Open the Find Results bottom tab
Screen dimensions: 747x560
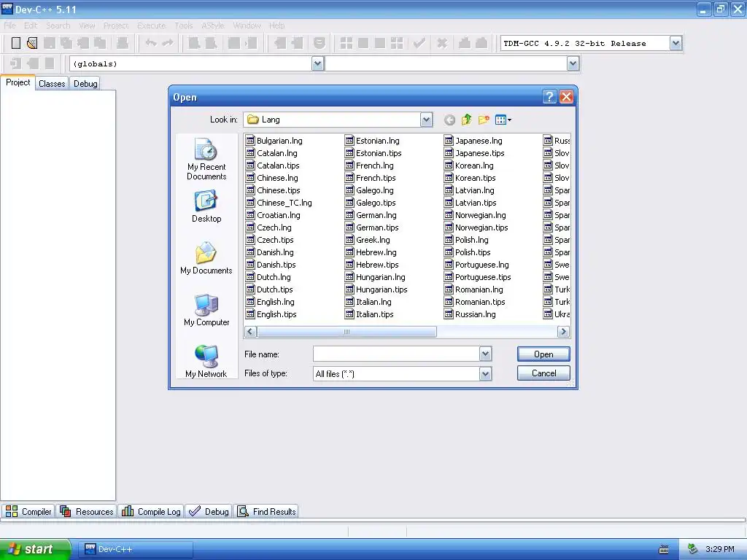click(267, 511)
